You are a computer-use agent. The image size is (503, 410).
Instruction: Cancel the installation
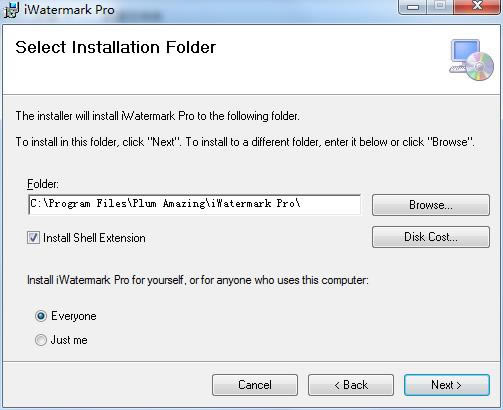255,385
